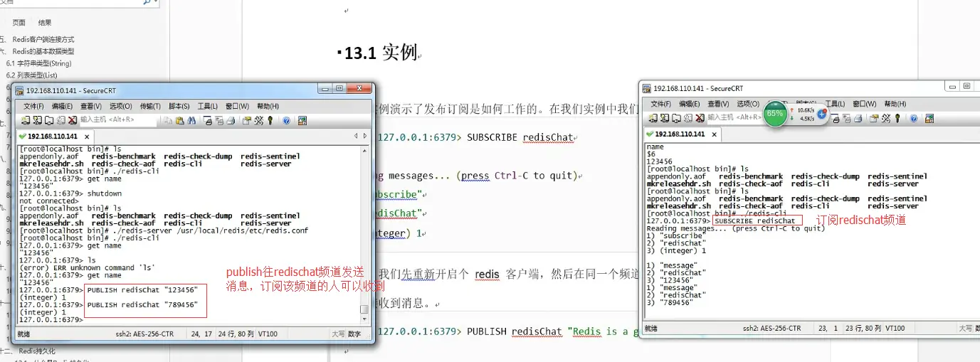Click green 65% floating accelerator ball
Viewport: 980px width, 362px height.
[775, 113]
